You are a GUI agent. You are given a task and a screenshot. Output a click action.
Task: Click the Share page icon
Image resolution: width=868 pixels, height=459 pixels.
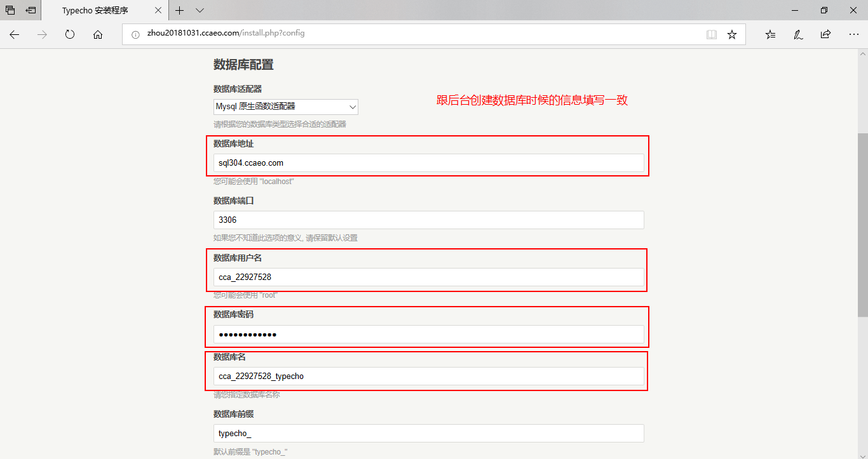click(x=825, y=34)
